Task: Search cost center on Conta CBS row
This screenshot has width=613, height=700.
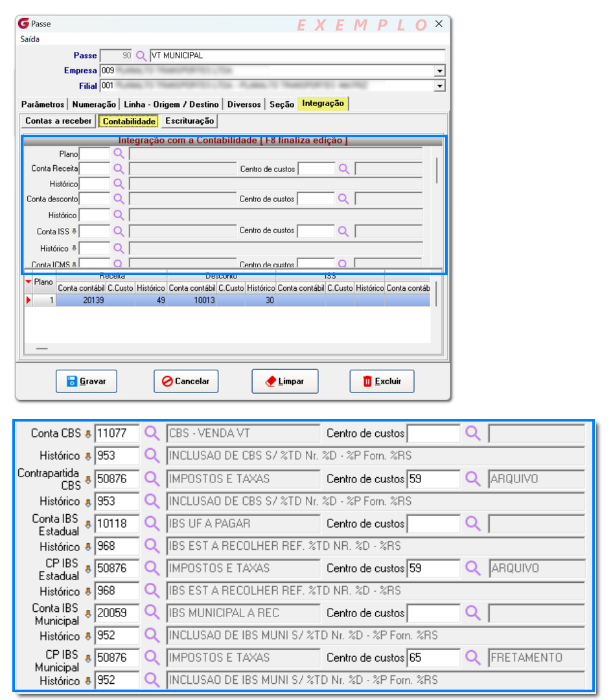Action: 472,433
